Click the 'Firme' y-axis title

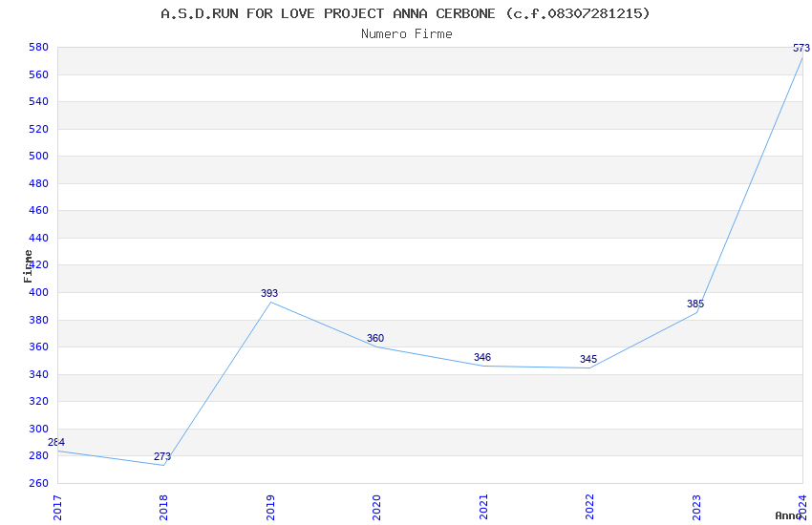click(28, 266)
